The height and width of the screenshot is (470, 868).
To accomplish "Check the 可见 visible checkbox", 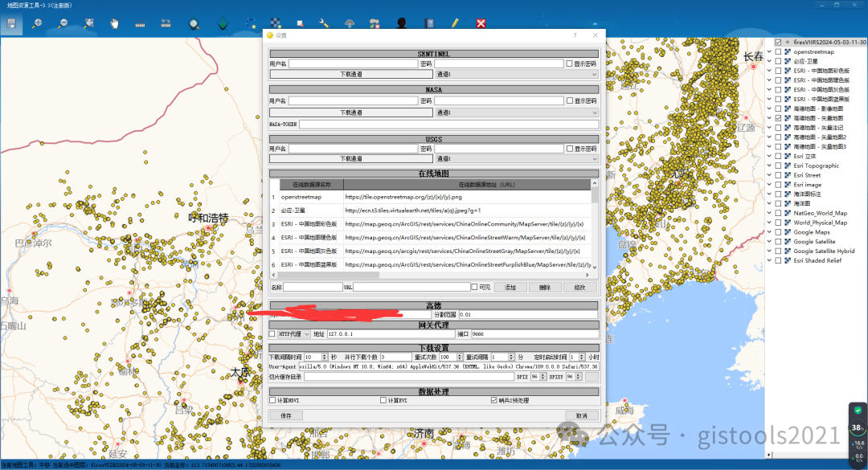I will point(474,288).
